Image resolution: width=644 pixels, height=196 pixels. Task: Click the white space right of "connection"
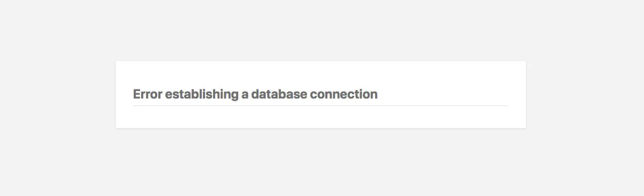443,94
